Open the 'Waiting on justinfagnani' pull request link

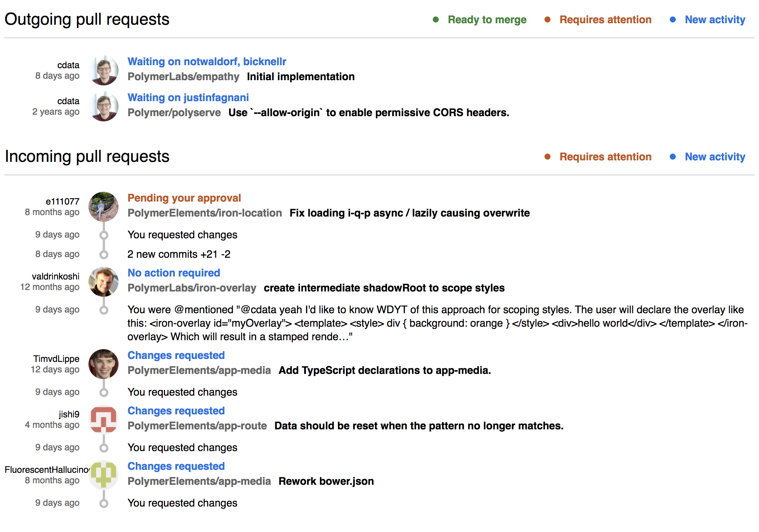point(188,97)
